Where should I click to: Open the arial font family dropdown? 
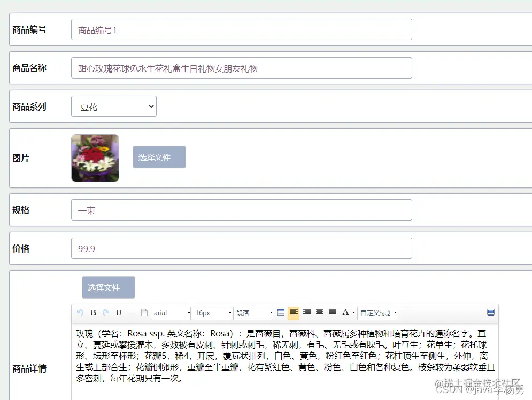pos(171,313)
